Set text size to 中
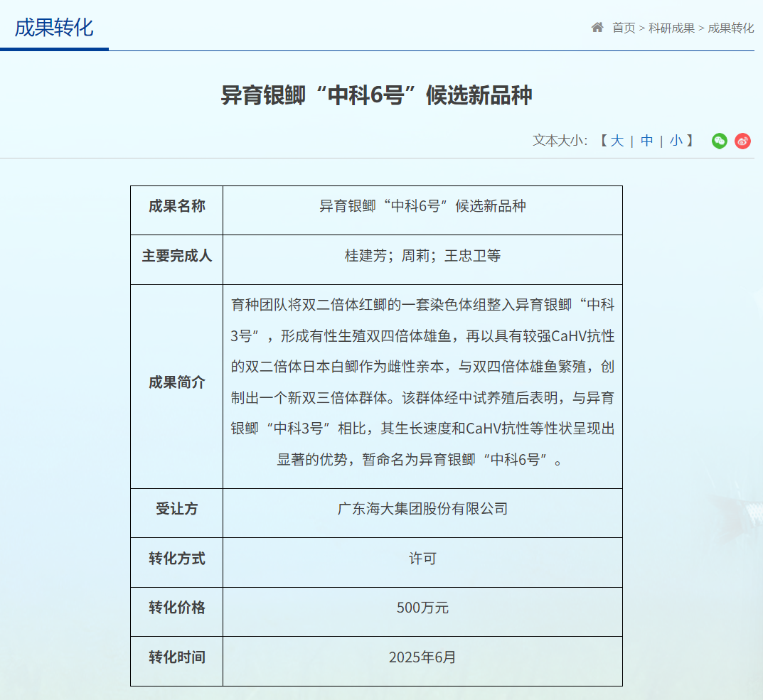This screenshot has width=763, height=700. (x=646, y=141)
